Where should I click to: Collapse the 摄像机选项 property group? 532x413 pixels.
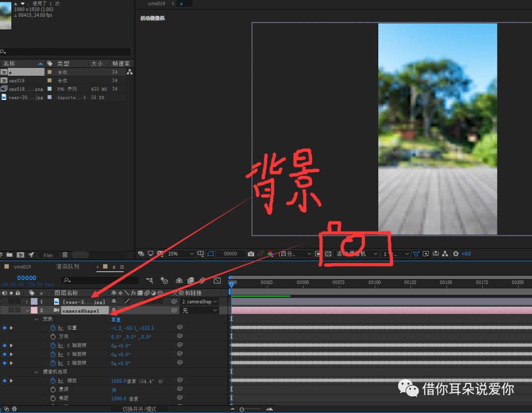[x=36, y=372]
